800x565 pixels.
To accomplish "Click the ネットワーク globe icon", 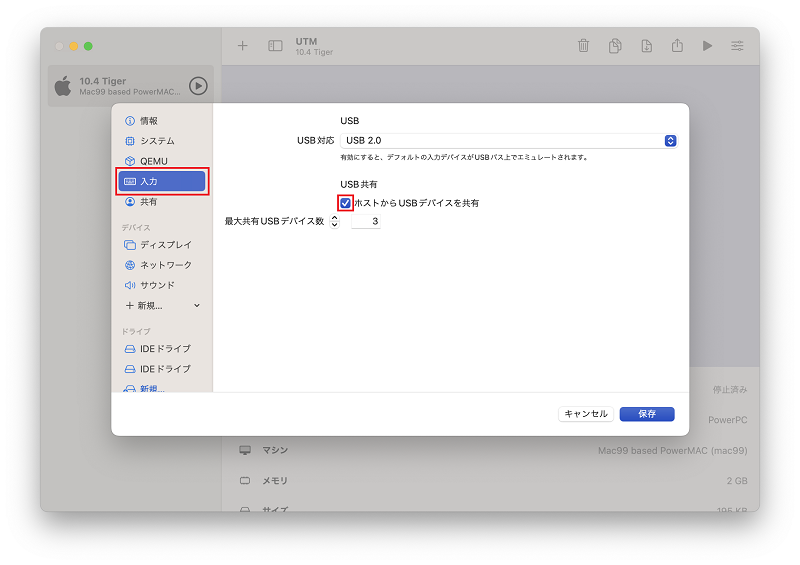I will (x=130, y=265).
